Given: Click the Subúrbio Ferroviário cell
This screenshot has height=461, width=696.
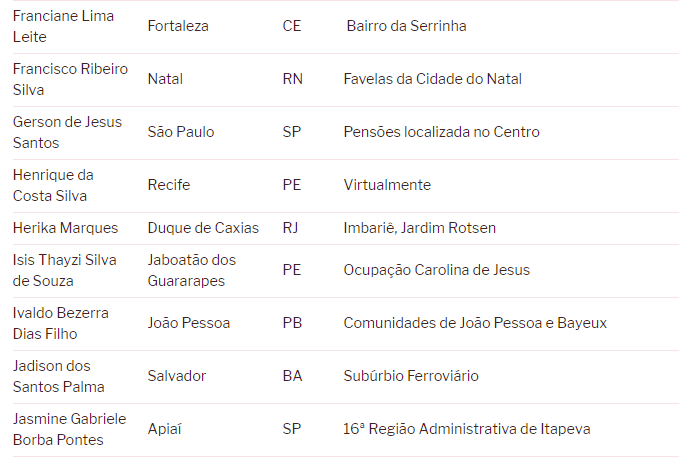Looking at the screenshot, I should point(411,376).
